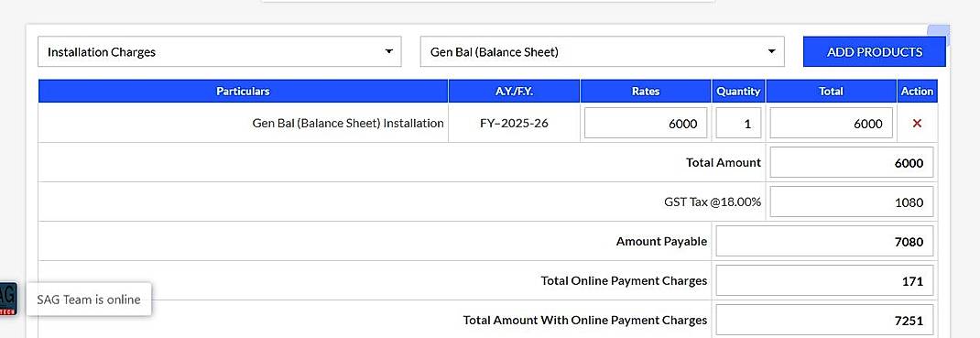
Task: Click the Quantity column header
Action: [x=738, y=92]
